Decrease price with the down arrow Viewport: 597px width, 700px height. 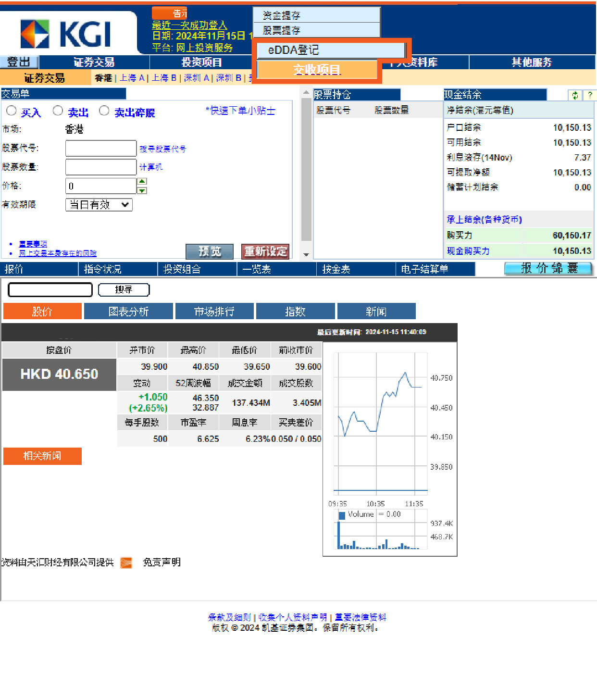click(x=142, y=190)
